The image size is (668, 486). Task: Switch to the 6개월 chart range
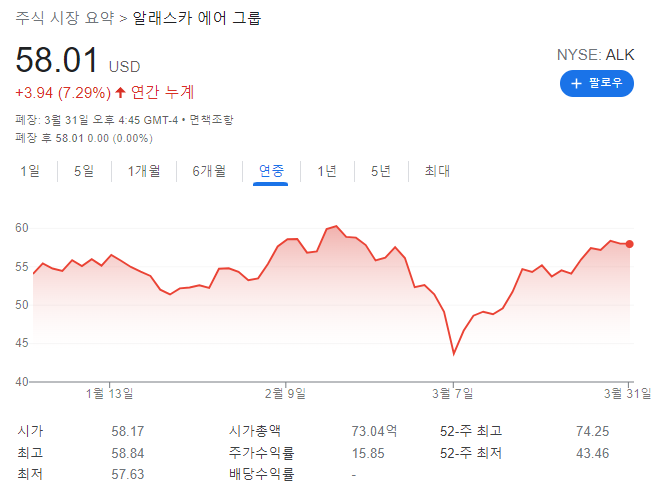tap(209, 171)
